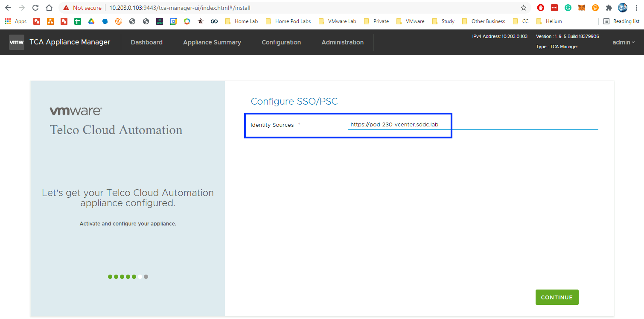Image resolution: width=644 pixels, height=319 pixels.
Task: Open Chrome three-dot menu
Action: click(x=636, y=8)
